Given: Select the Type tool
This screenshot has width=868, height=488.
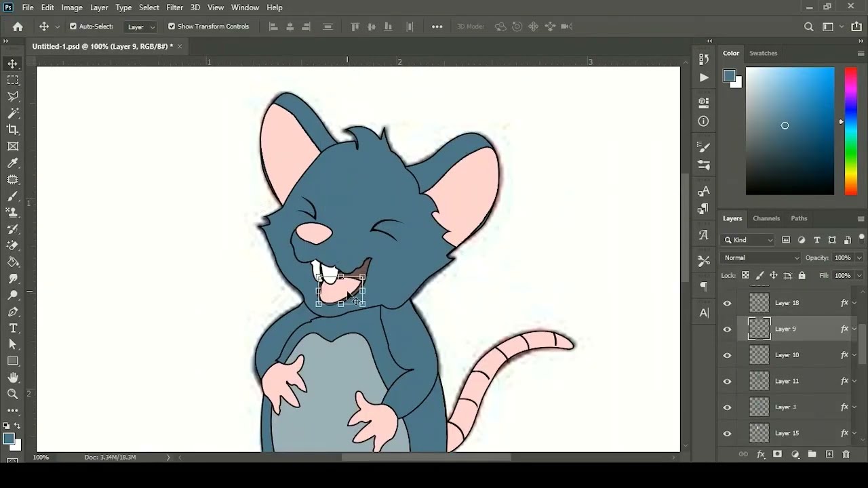Looking at the screenshot, I should (13, 328).
